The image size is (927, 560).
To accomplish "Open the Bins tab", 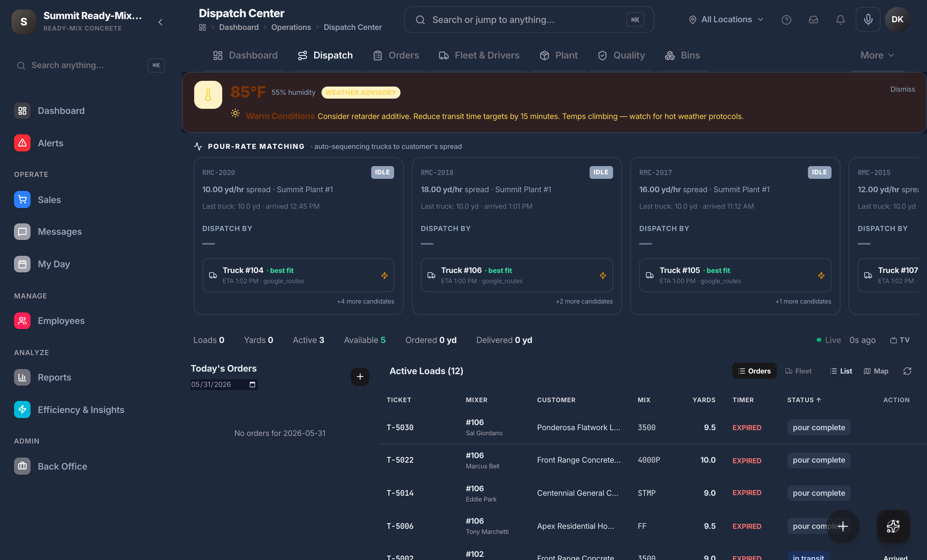I will click(x=682, y=55).
